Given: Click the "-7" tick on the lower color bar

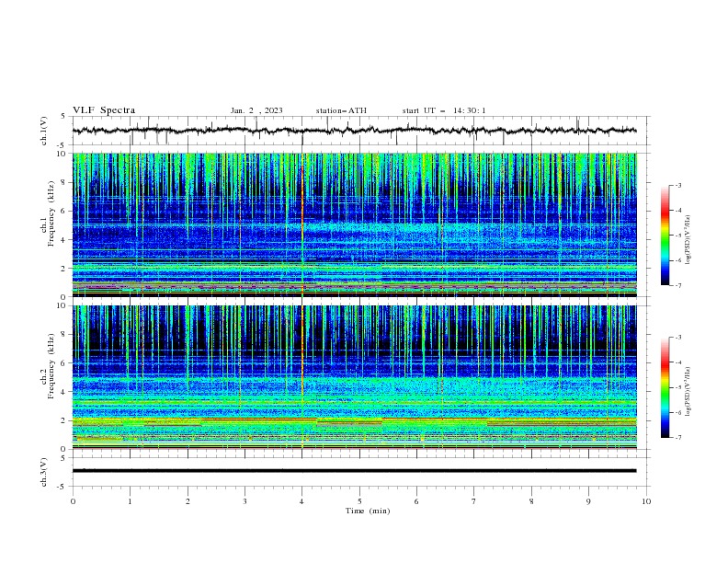Looking at the screenshot, I should coord(678,438).
